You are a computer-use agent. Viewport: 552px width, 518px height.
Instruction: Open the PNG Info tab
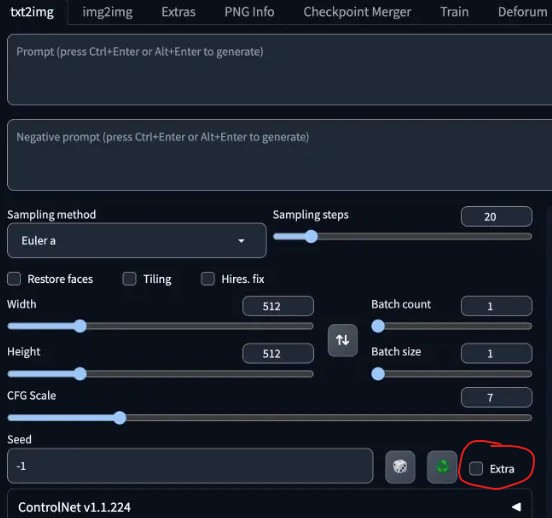click(249, 12)
